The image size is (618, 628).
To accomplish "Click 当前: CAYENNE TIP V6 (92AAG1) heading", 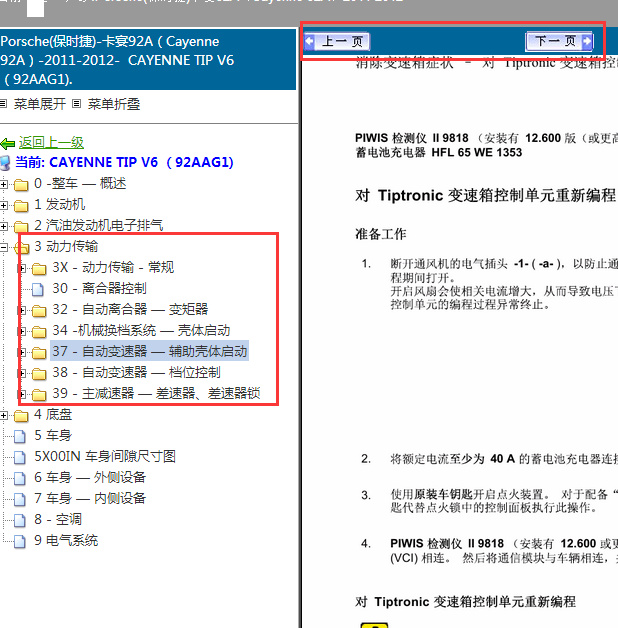I will 124,163.
